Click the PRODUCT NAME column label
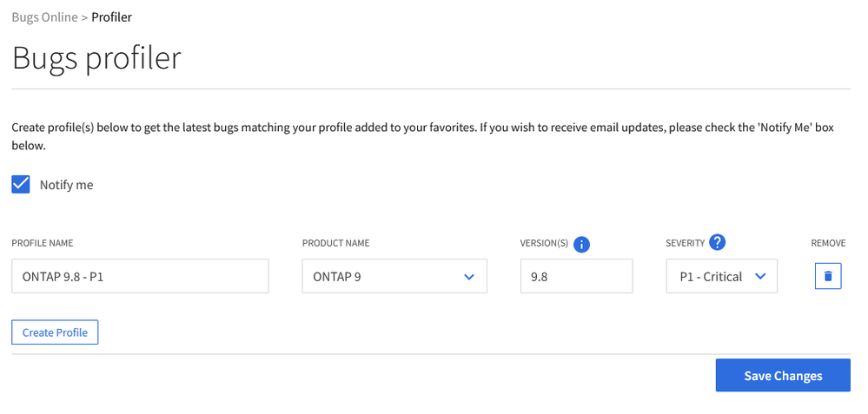The width and height of the screenshot is (868, 414). point(335,244)
